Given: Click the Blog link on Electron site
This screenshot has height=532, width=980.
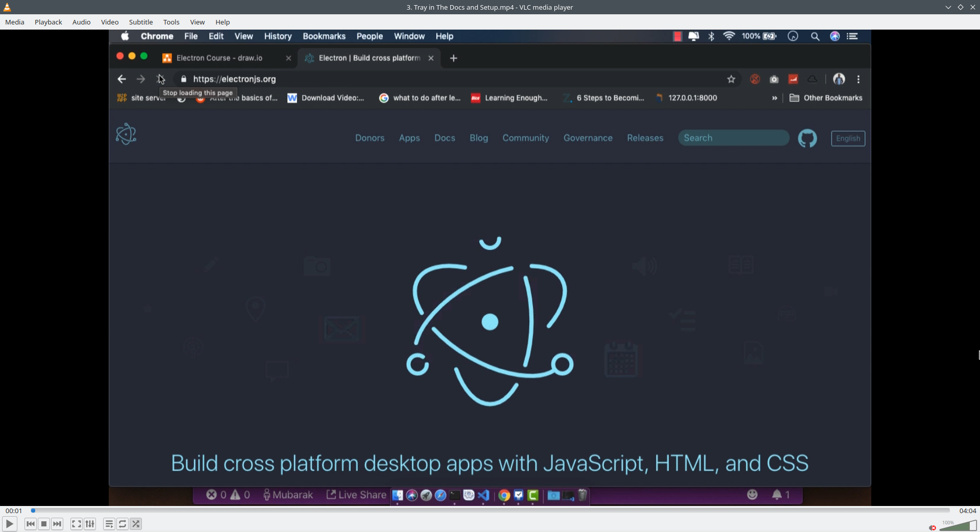Looking at the screenshot, I should click(479, 138).
